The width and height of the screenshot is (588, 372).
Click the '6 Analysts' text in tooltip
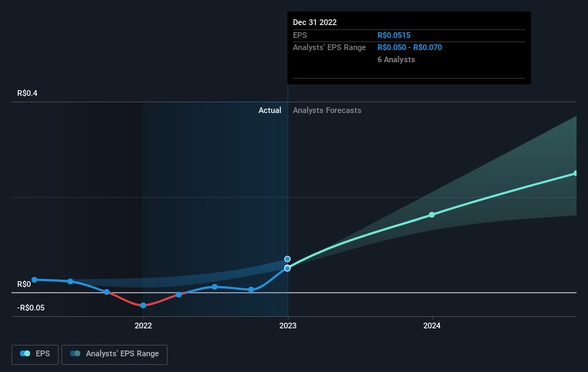pos(396,59)
